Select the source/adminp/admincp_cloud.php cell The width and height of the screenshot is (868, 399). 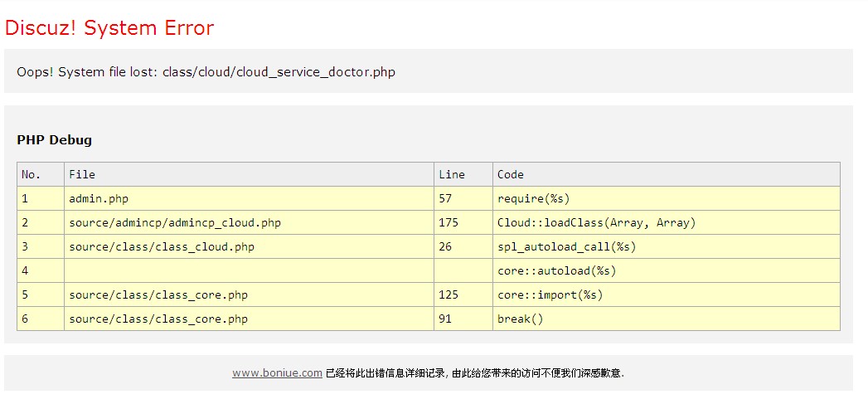click(x=249, y=223)
